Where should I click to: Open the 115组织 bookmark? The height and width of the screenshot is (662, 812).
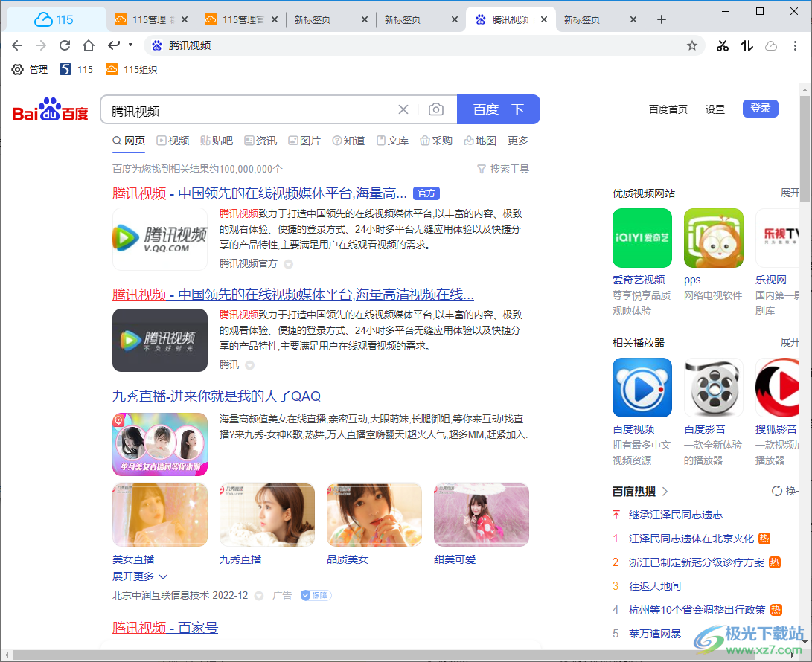click(x=132, y=69)
